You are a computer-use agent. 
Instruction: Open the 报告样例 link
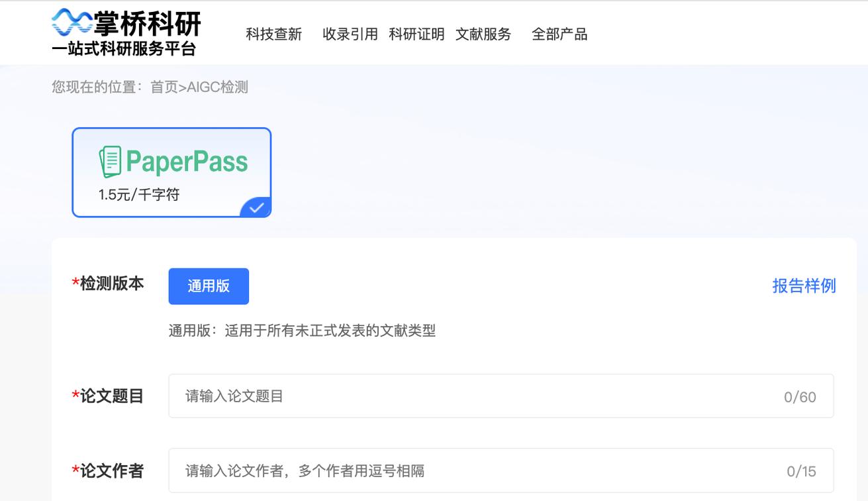pos(804,286)
